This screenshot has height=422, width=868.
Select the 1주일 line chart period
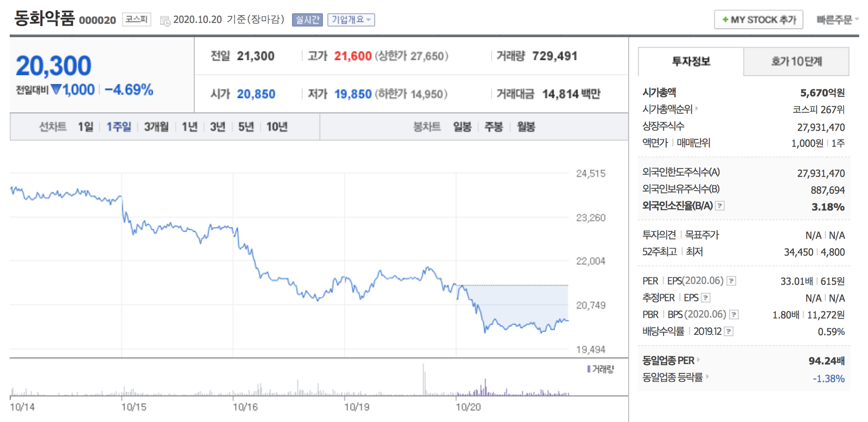[119, 127]
